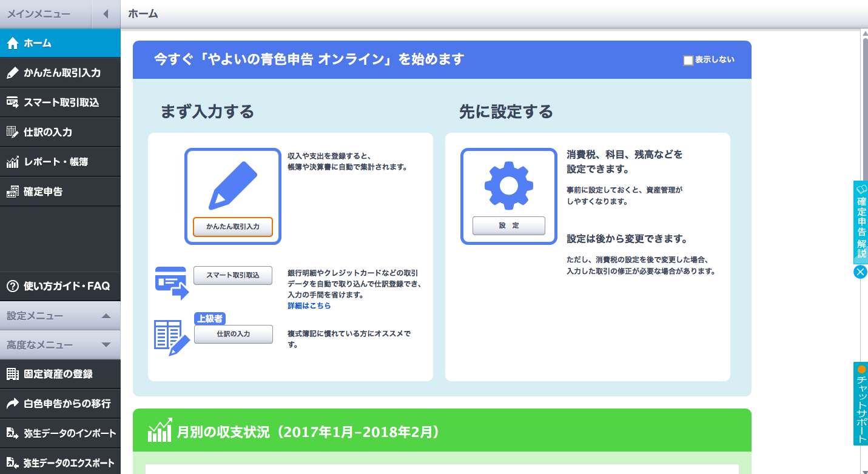Click the orange-outlined かんたん取引入力 button
The width and height of the screenshot is (868, 474).
(233, 227)
